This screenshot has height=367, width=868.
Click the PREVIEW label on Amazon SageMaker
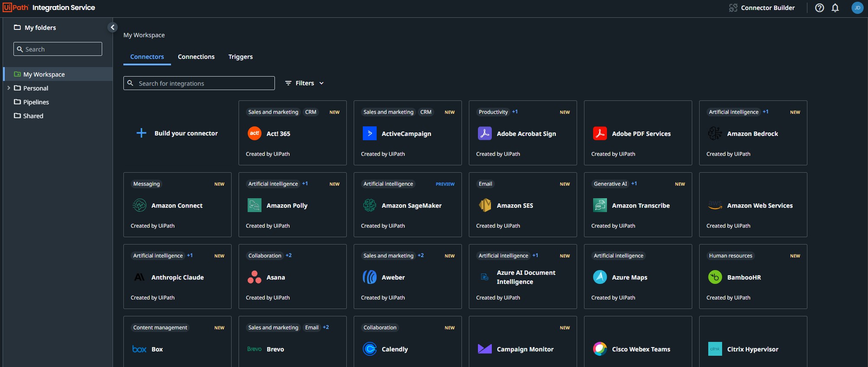click(x=445, y=184)
